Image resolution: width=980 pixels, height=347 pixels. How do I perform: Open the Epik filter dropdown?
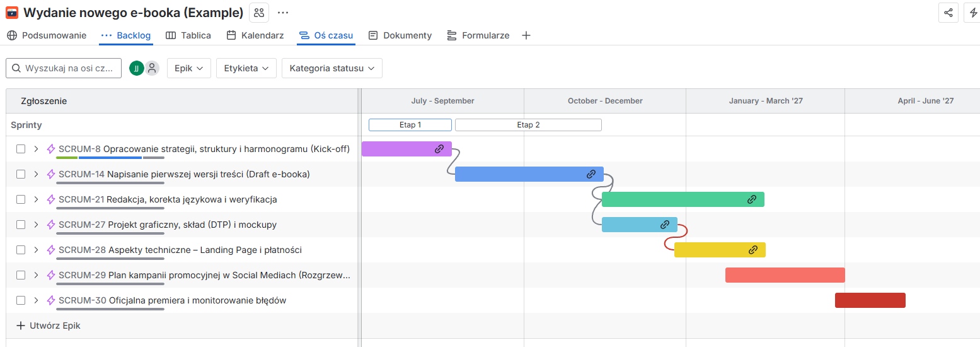[x=189, y=68]
